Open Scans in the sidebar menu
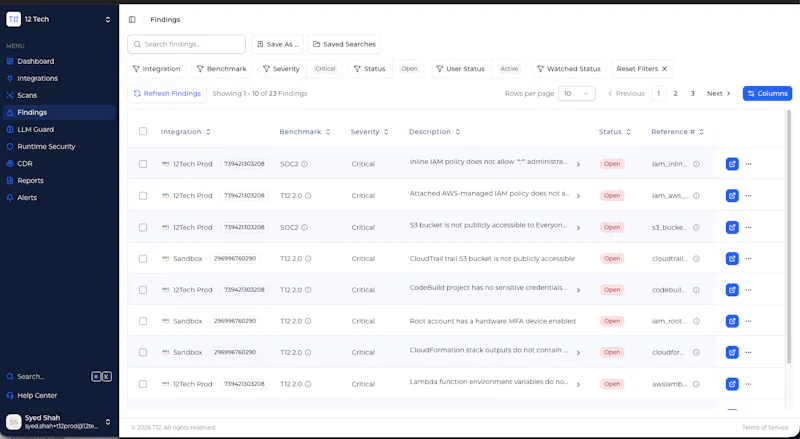The width and height of the screenshot is (800, 439). coord(27,95)
